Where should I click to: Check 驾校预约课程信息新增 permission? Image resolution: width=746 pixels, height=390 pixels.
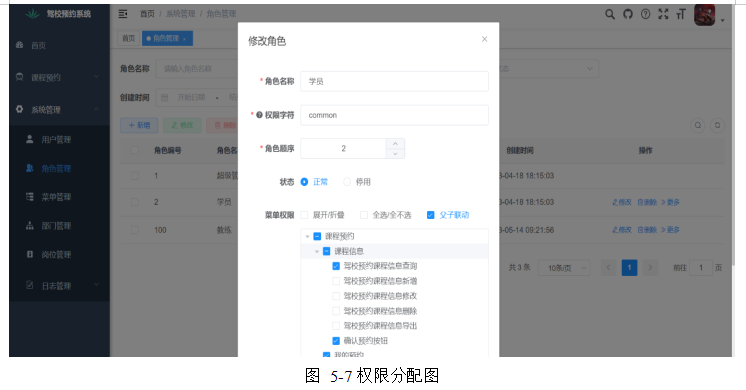point(336,281)
